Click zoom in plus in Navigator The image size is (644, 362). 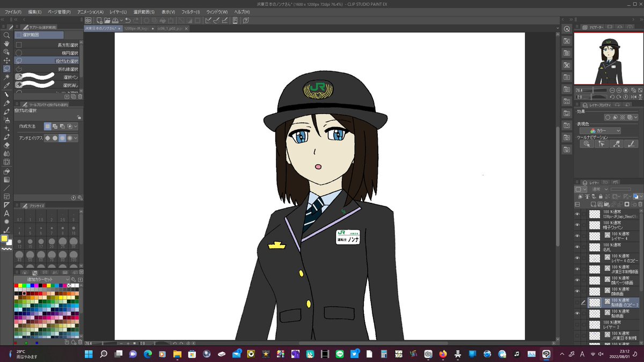[x=619, y=91]
